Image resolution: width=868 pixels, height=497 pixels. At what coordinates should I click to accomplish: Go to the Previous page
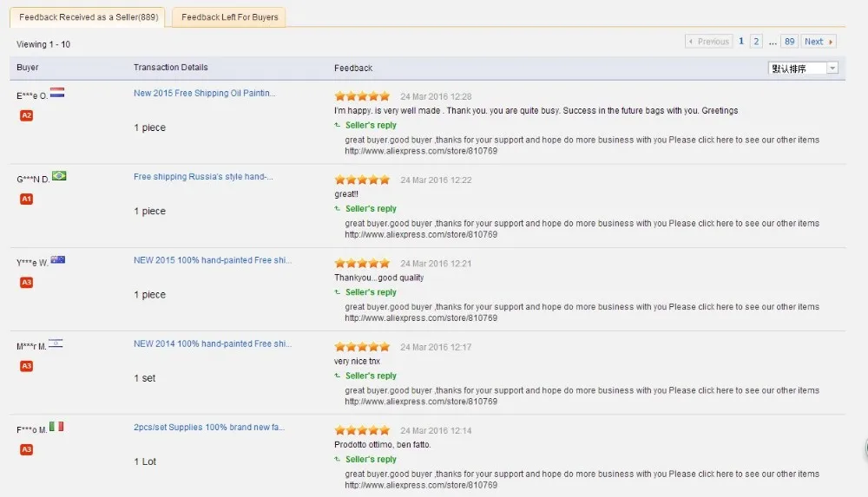point(708,42)
